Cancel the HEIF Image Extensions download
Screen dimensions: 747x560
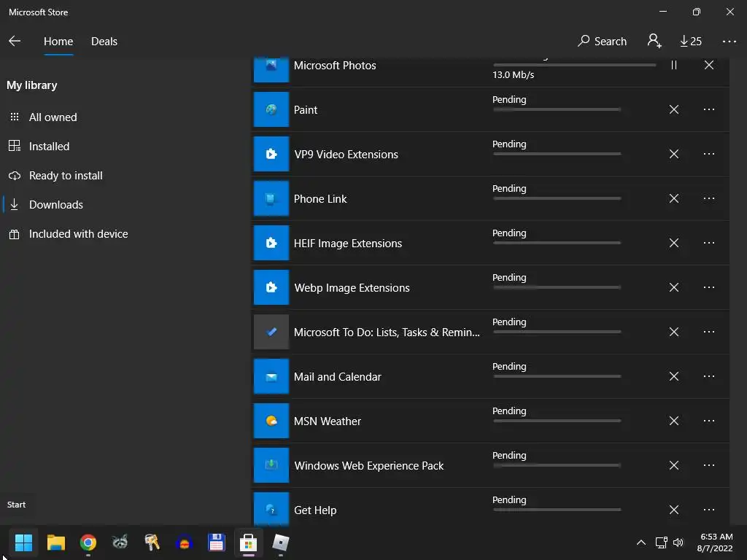[673, 243]
